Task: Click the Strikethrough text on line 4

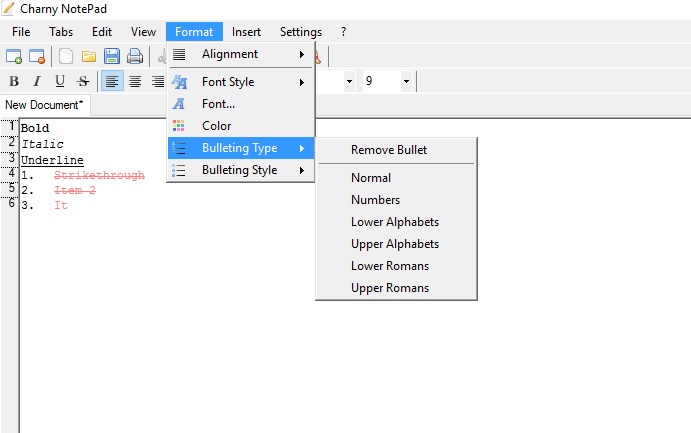Action: tap(99, 175)
